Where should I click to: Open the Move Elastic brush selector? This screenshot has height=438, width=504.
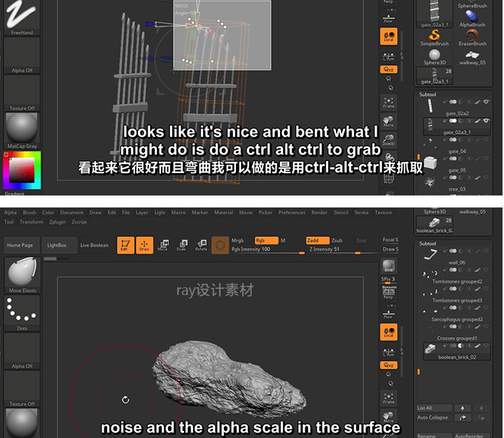pos(22,275)
